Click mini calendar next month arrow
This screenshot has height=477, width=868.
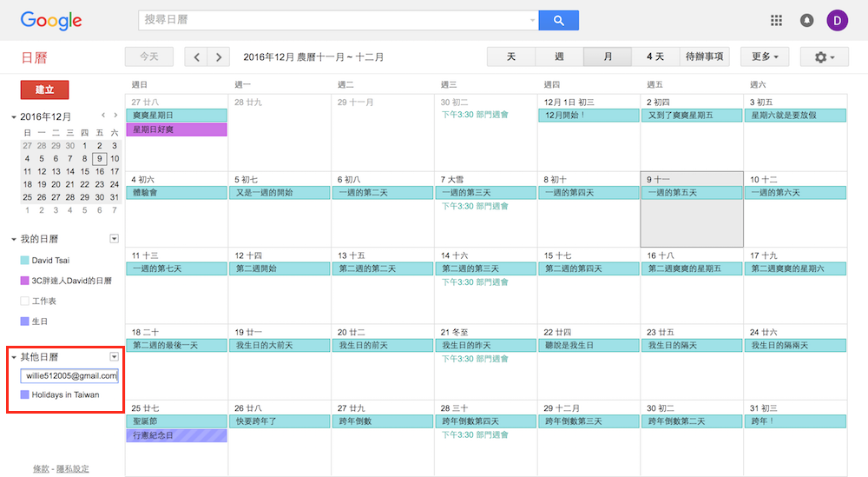[x=115, y=116]
